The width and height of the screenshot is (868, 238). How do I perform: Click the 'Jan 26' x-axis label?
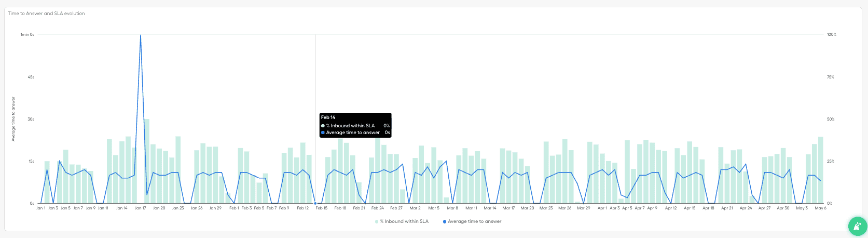click(197, 208)
